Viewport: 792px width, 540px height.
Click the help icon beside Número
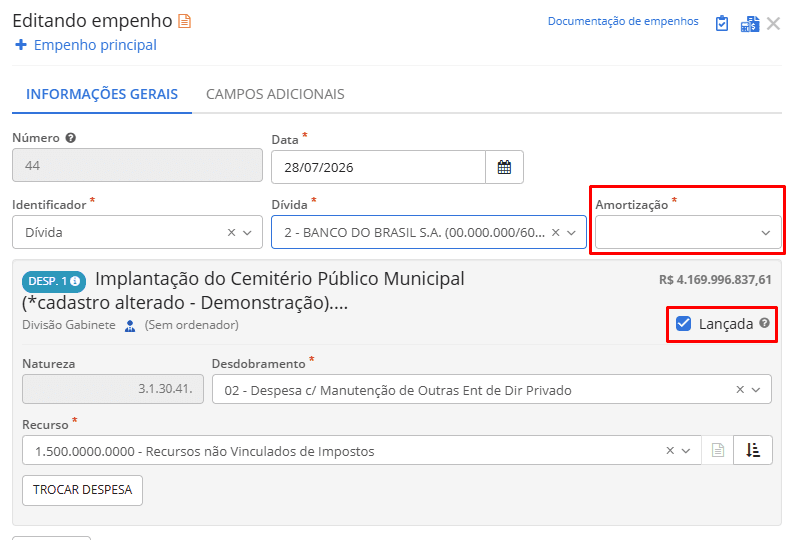[71, 138]
